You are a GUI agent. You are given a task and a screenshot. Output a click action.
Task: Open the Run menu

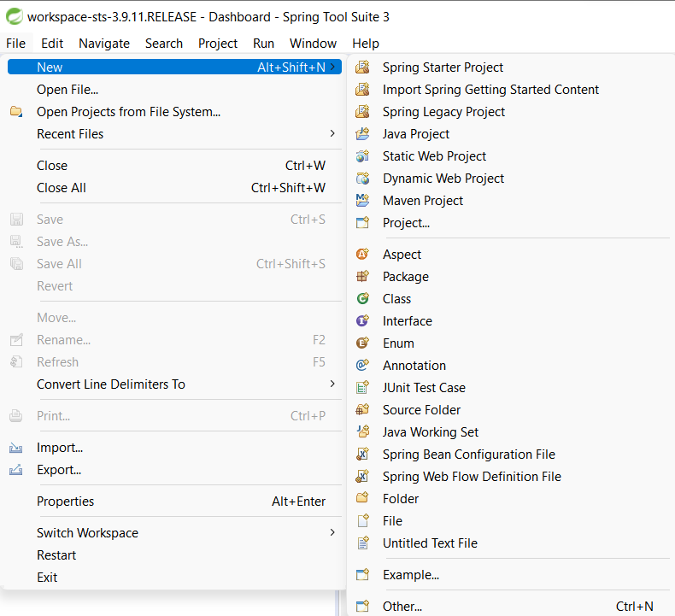pos(263,44)
